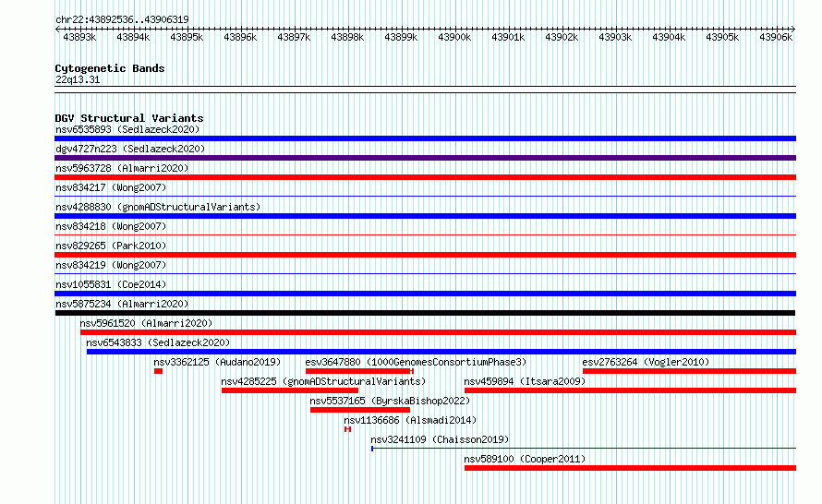Select nsv5875234 (Almarri2020) label

coord(122,304)
